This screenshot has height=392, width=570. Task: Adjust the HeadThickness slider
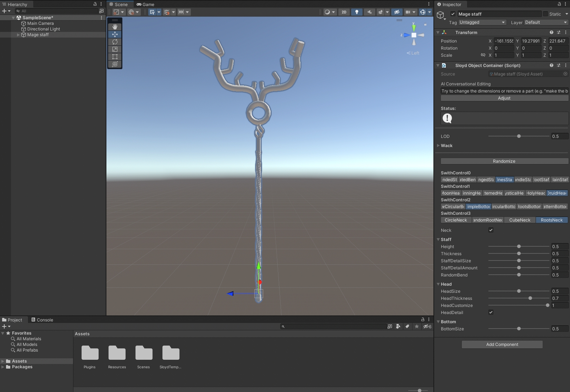530,298
